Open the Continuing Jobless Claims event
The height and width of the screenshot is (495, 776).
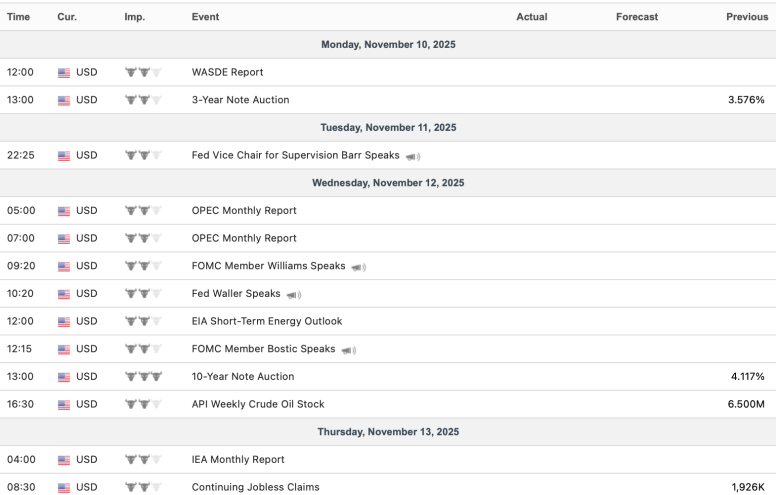pyautogui.click(x=255, y=487)
